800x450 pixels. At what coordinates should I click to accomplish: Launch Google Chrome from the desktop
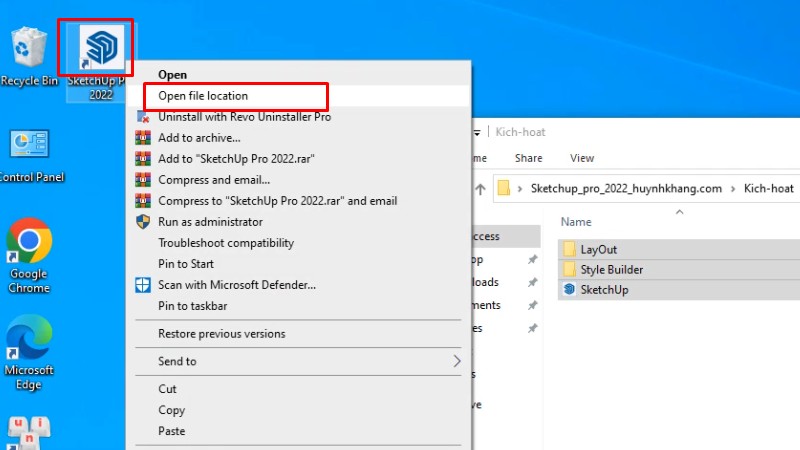[29, 243]
